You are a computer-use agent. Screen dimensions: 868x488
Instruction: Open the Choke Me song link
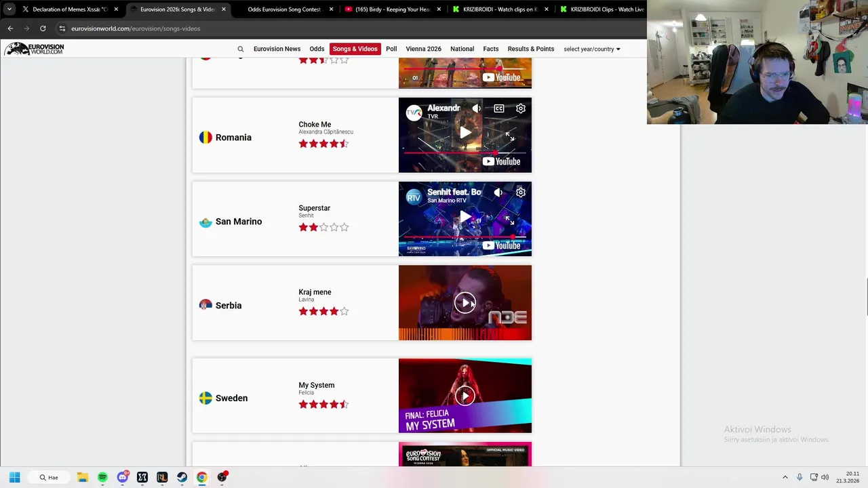coord(315,125)
